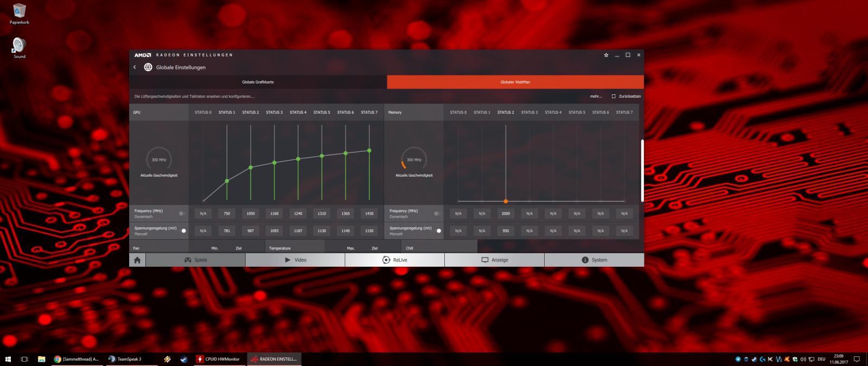Viewport: 868px width, 366px height.
Task: Open File Explorer from taskbar
Action: click(x=41, y=359)
